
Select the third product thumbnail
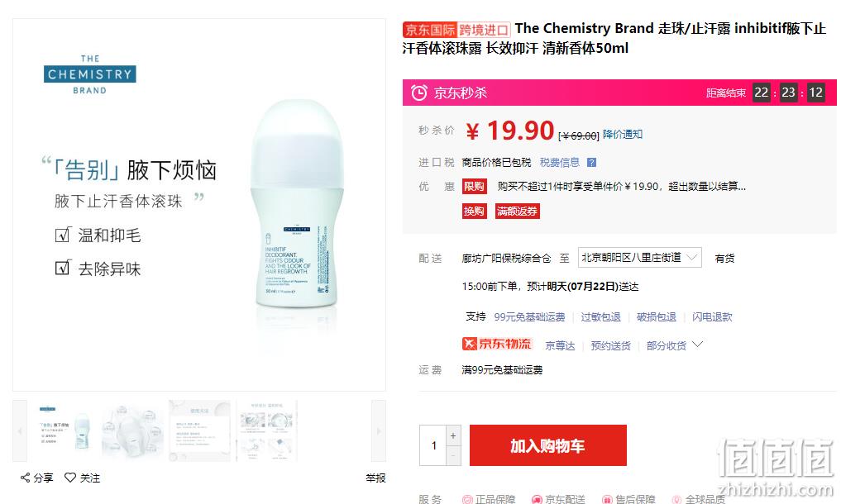(199, 430)
